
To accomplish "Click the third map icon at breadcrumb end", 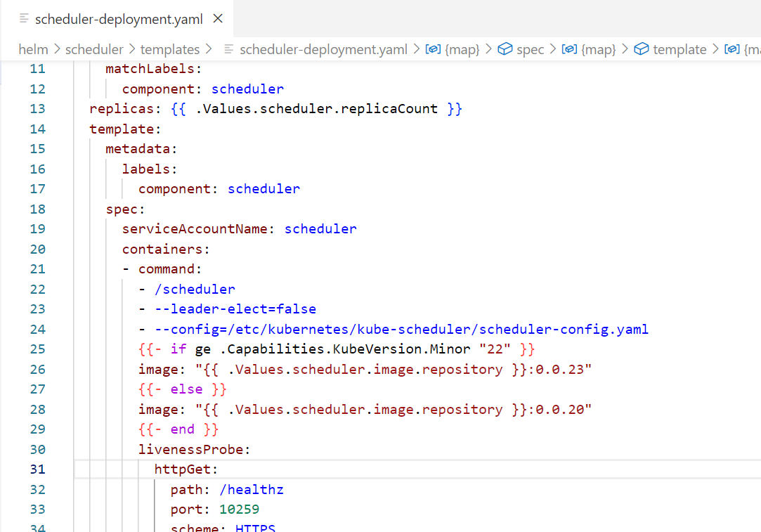I will click(732, 49).
